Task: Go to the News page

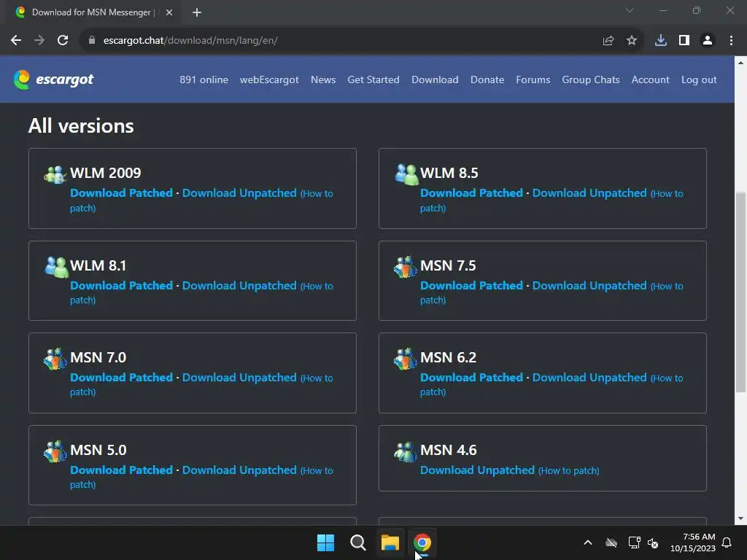Action: click(323, 79)
